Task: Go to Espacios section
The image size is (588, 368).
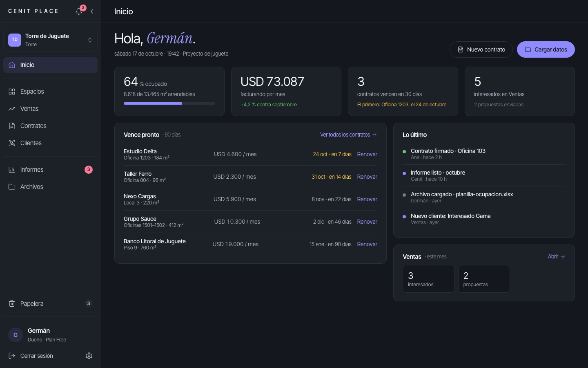Action: click(50, 92)
